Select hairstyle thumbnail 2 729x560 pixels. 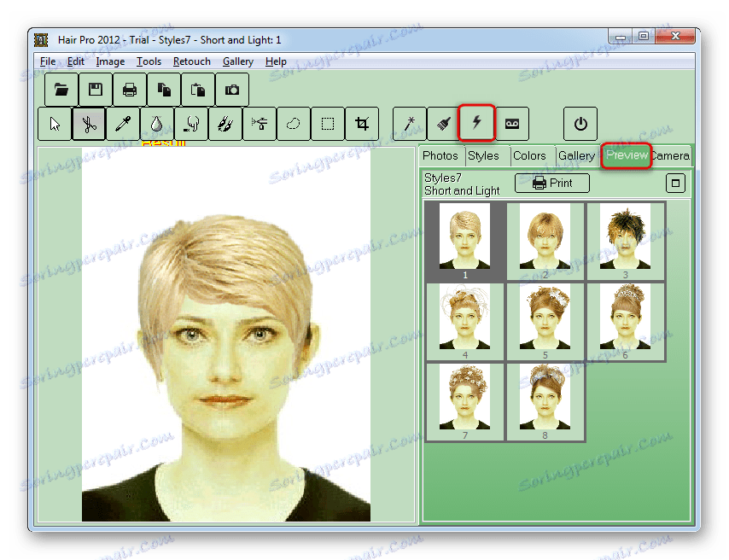(x=545, y=242)
